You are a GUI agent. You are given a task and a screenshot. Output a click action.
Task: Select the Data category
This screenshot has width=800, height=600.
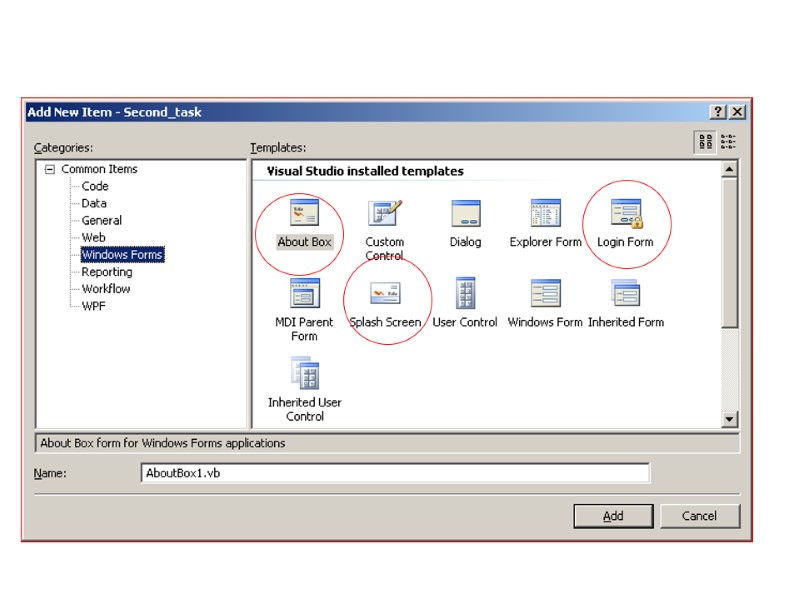click(94, 204)
